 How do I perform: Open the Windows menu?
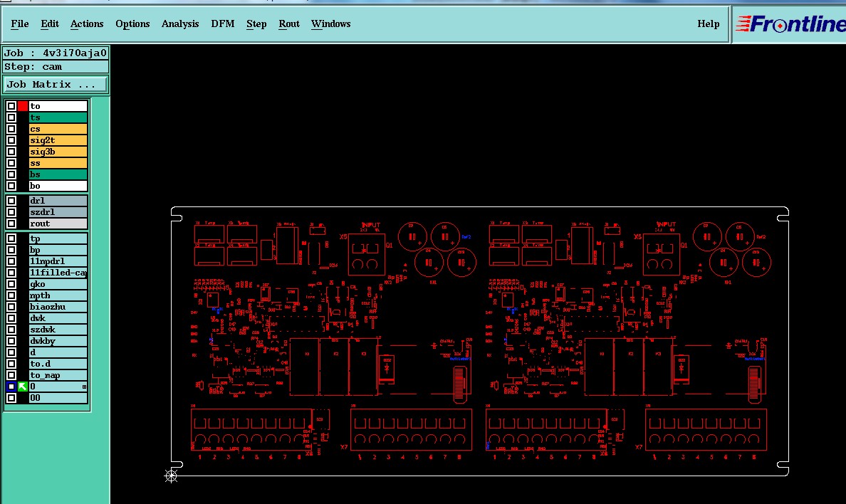(330, 23)
